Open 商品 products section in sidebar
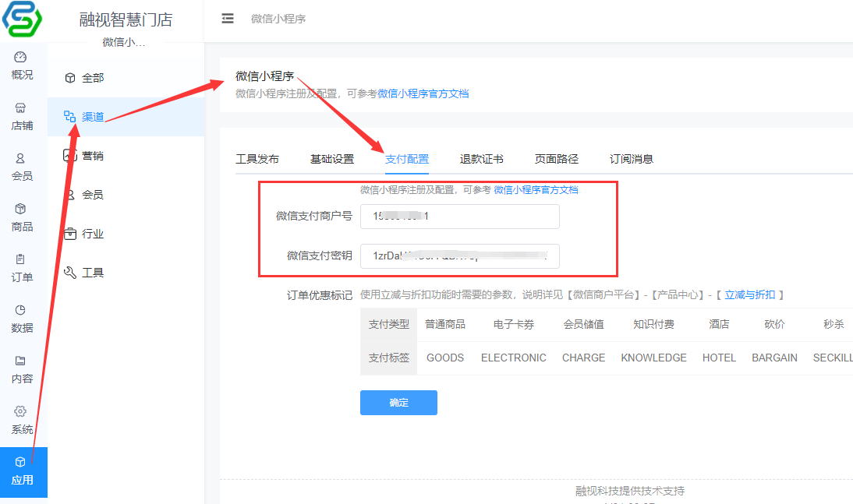Screen dimensions: 853x504 click(22, 218)
